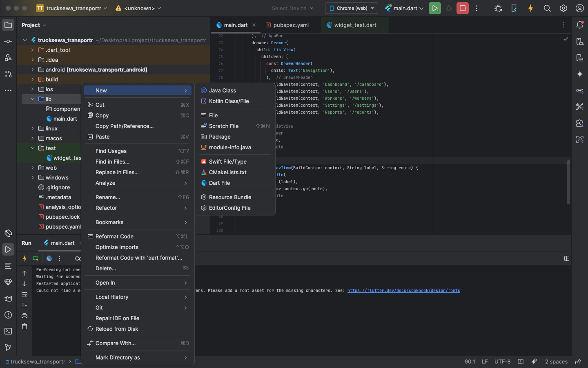Viewport: 588px width, 368px height.
Task: Select Dart File from New submenu
Action: tap(219, 183)
